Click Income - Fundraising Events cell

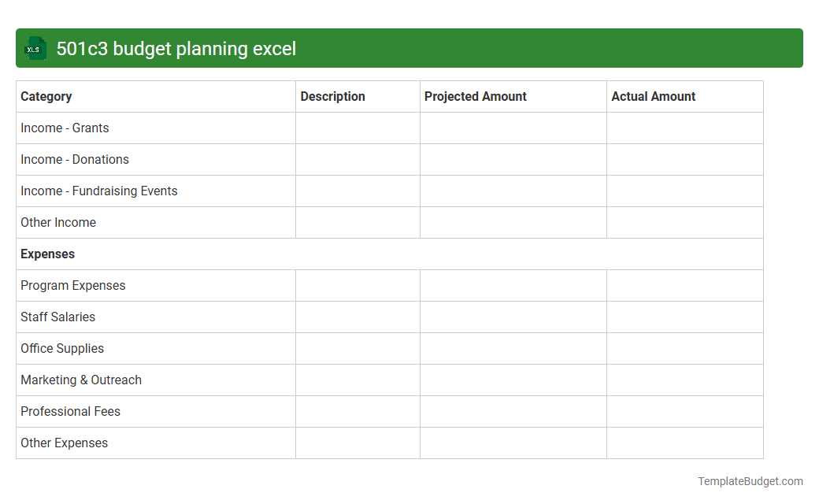tap(98, 191)
